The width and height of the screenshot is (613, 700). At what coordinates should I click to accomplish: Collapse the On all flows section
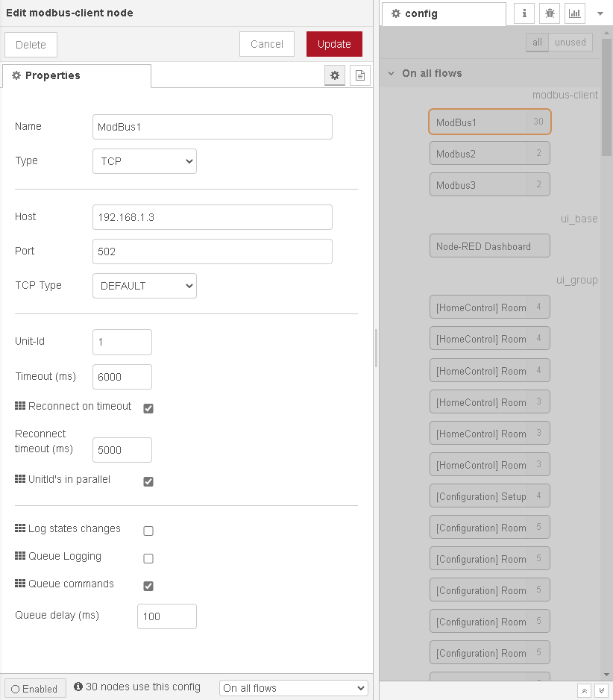[392, 73]
